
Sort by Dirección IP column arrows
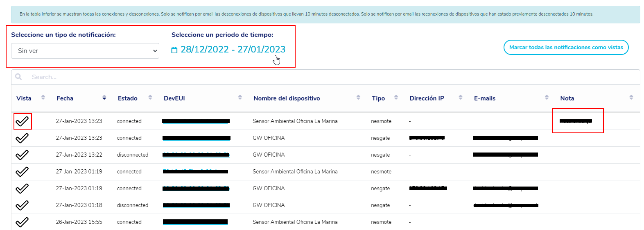point(461,98)
